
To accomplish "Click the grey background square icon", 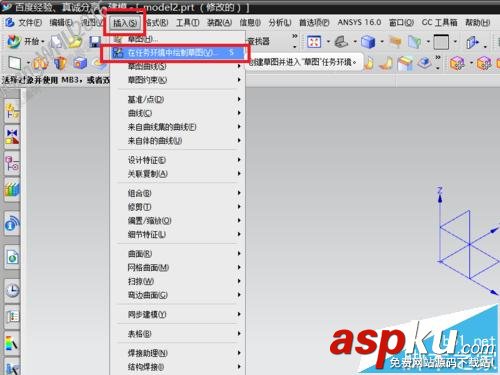I will 441,42.
